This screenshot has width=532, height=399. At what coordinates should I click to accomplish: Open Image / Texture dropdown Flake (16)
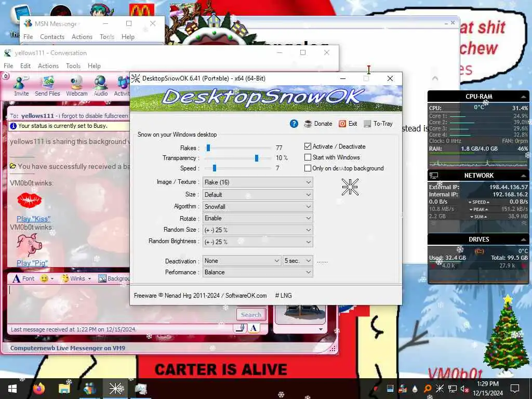[258, 182]
